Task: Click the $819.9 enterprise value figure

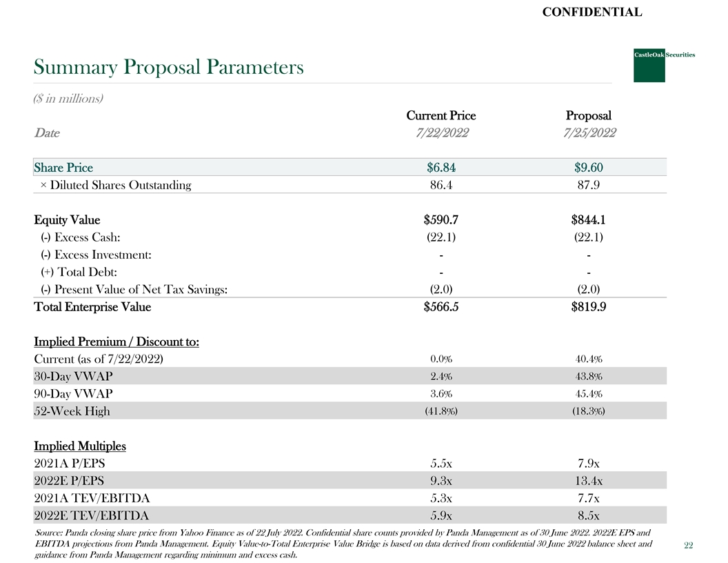Action: pyautogui.click(x=588, y=307)
